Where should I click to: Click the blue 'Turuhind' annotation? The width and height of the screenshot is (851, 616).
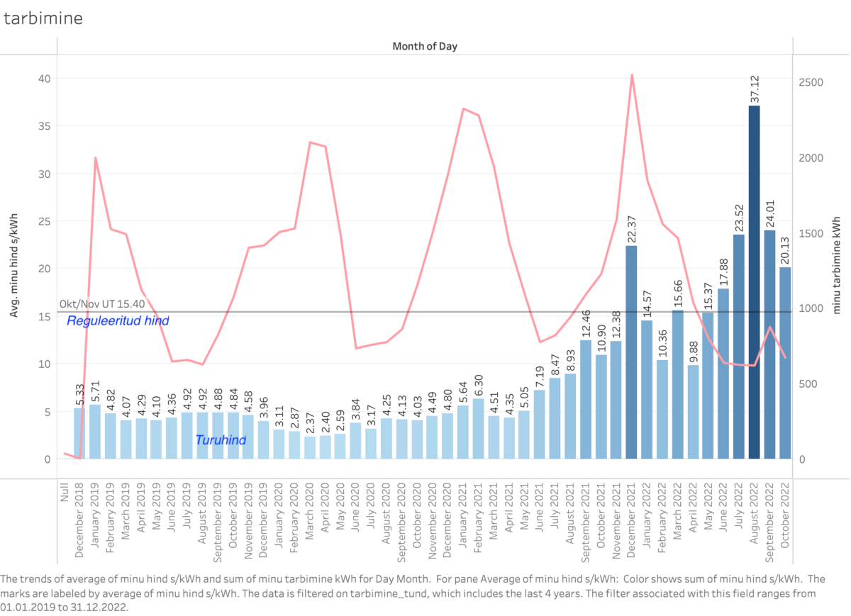pyautogui.click(x=221, y=440)
